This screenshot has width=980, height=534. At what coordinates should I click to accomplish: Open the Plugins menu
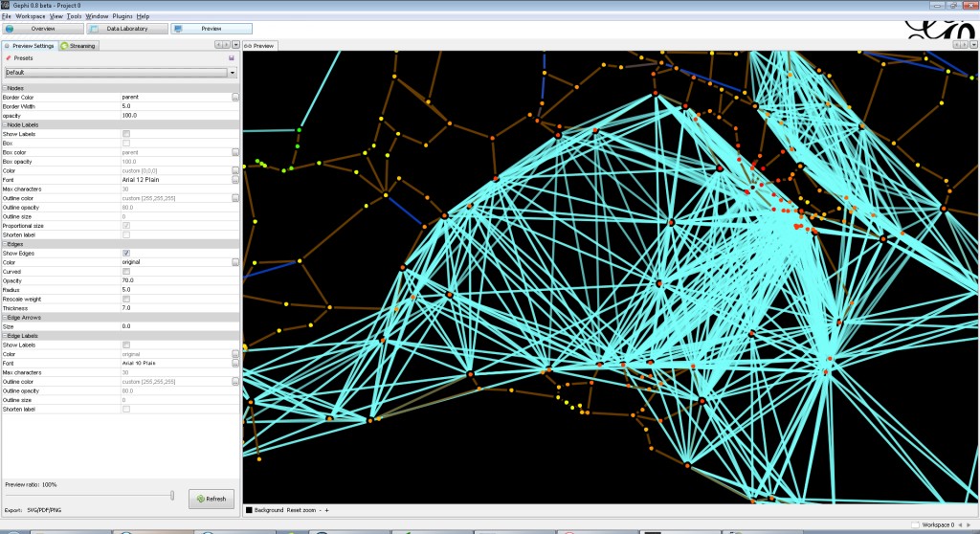(x=122, y=16)
